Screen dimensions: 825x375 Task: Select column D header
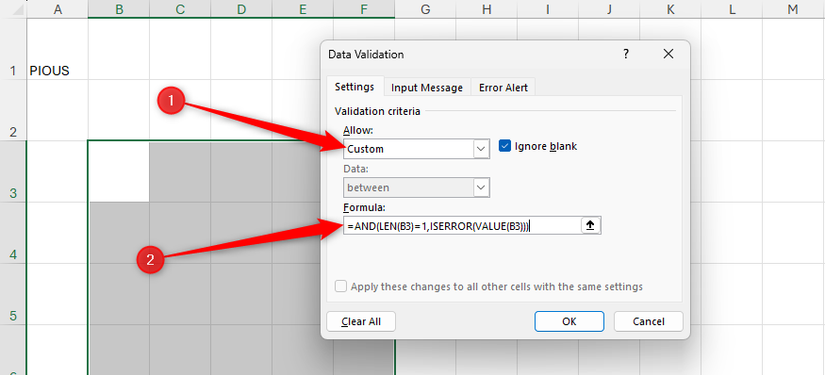pos(241,9)
